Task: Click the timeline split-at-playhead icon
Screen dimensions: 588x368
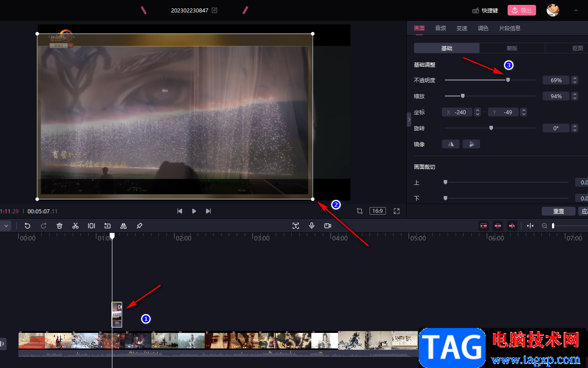Action: [x=530, y=226]
